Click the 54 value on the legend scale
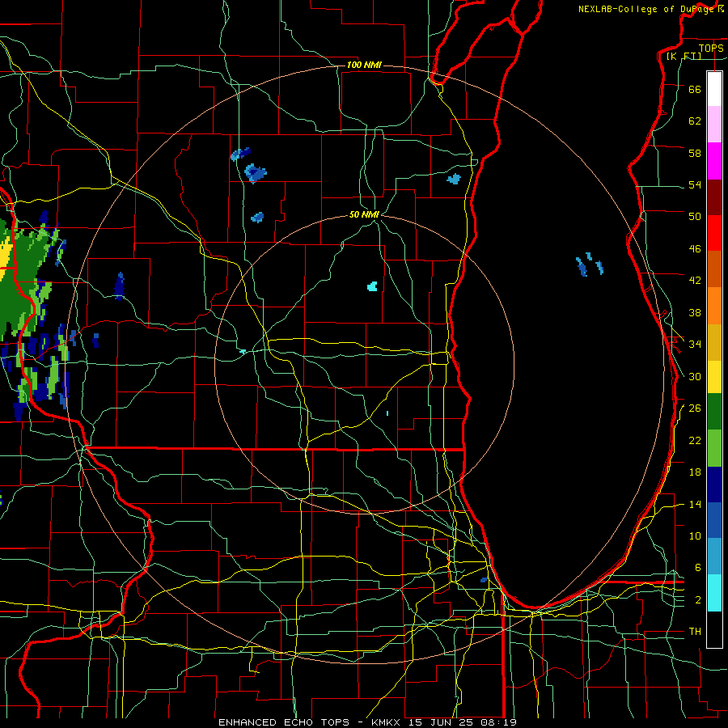 point(695,184)
